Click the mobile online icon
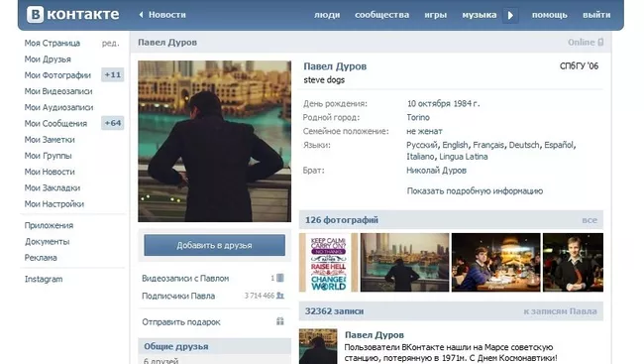The width and height of the screenshot is (644, 364). pyautogui.click(x=600, y=42)
